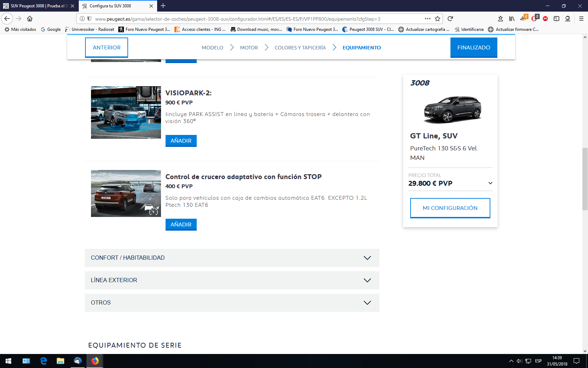Reload the page with the refresh icon
The width and height of the screenshot is (588, 368).
click(x=450, y=19)
